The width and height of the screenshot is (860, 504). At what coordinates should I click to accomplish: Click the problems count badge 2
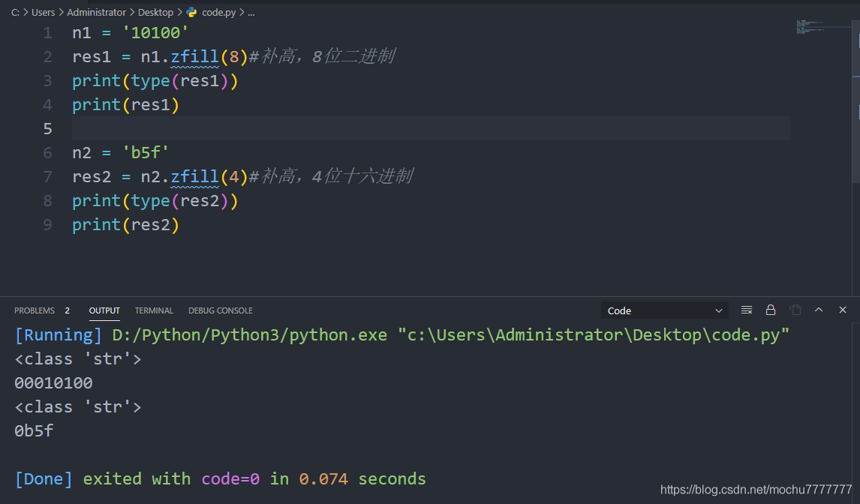click(68, 310)
